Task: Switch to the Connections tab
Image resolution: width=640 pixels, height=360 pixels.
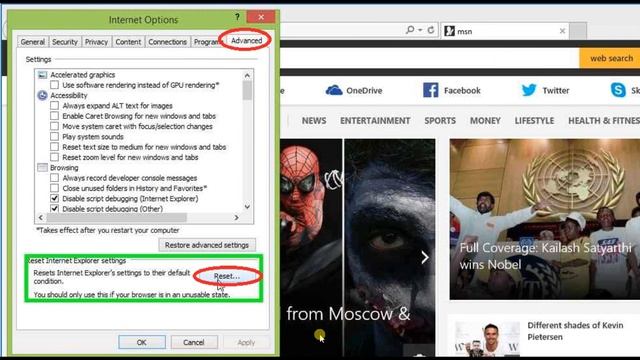Action: click(167, 42)
